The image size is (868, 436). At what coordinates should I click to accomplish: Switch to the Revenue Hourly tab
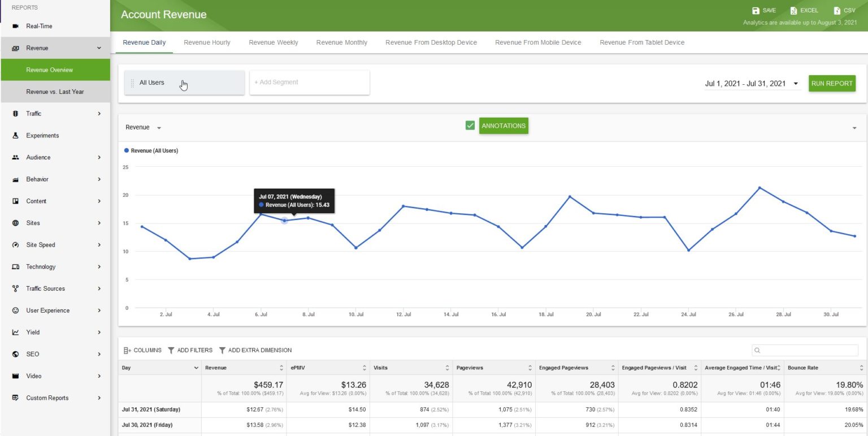click(x=206, y=42)
